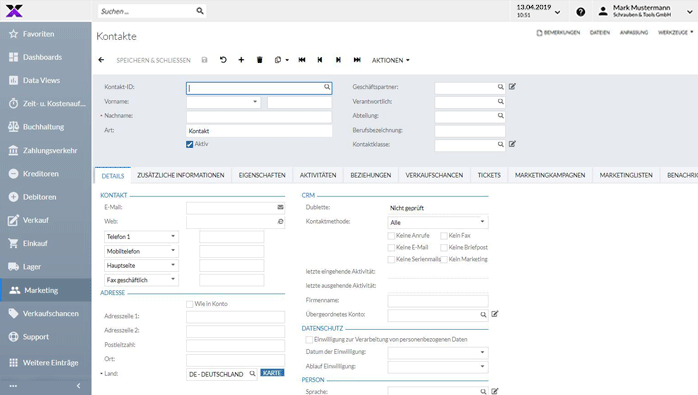Open Bemerkungen in the top right

558,33
